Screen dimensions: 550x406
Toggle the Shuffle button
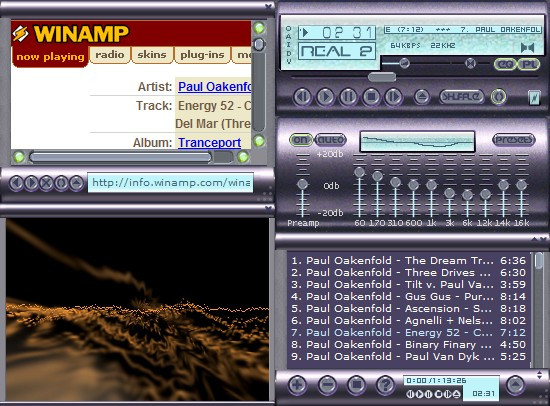462,96
